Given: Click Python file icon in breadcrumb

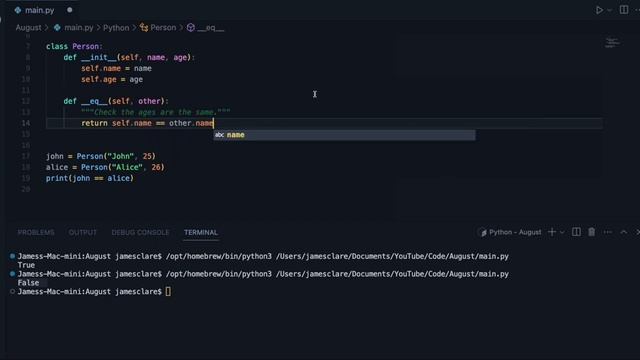Looking at the screenshot, I should [x=57, y=27].
